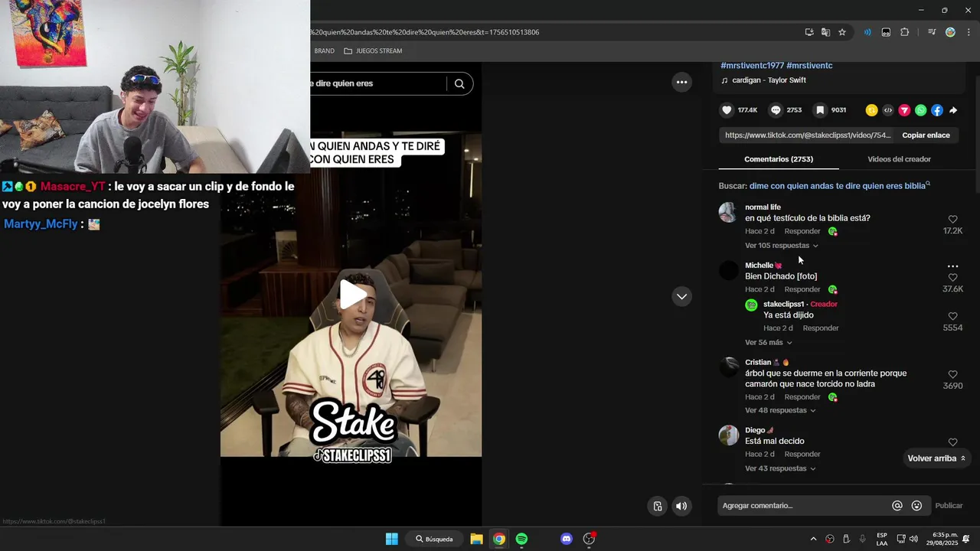Open Chrome profile avatar
980x551 pixels.
point(950,32)
